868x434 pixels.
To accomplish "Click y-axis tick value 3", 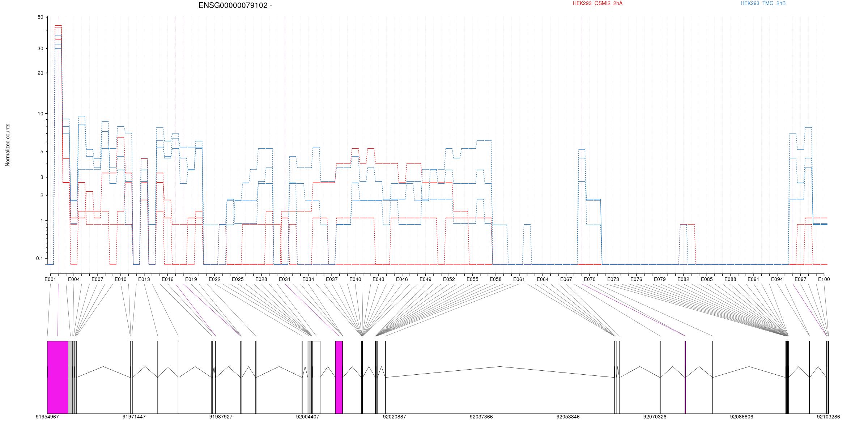I will pos(42,177).
